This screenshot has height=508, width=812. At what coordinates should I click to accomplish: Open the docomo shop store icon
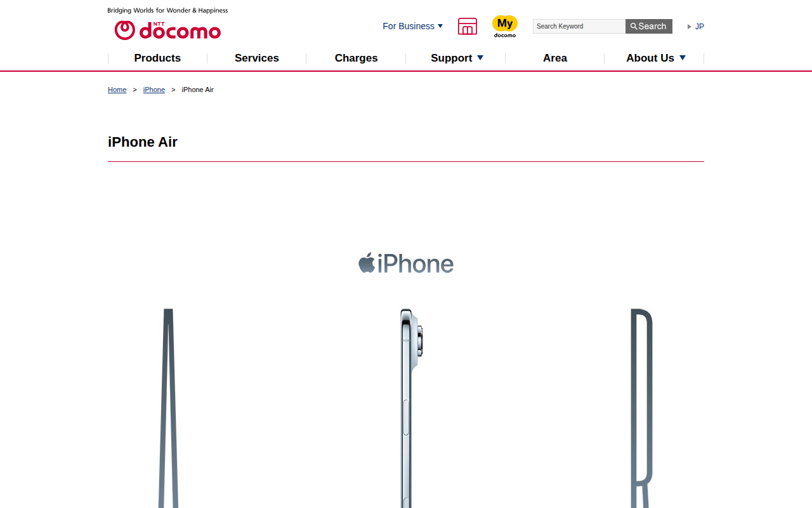468,26
